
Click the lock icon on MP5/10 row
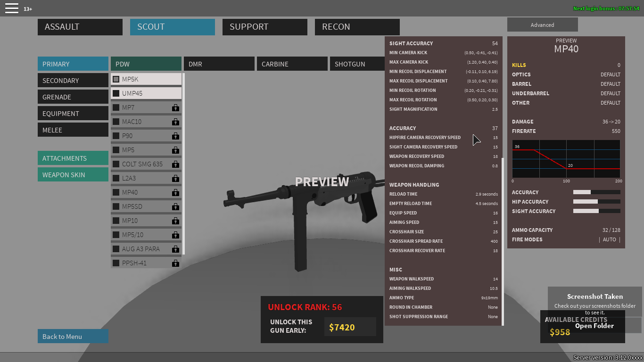click(x=175, y=235)
